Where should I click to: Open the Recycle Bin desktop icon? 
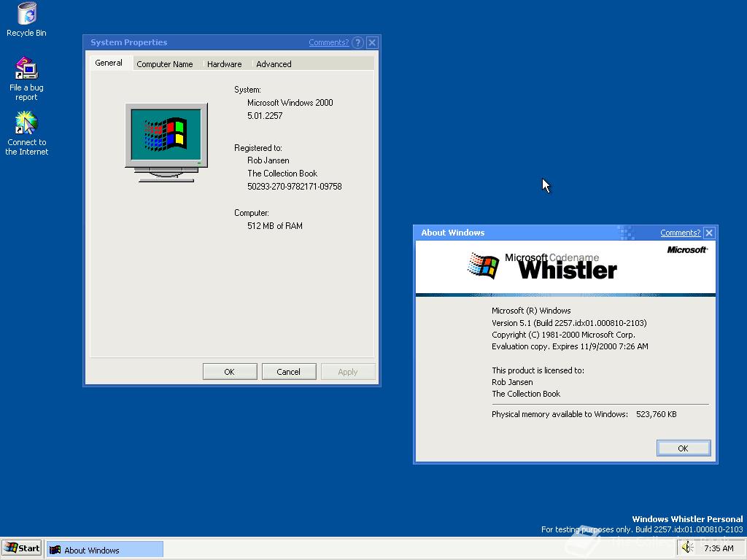click(x=27, y=19)
